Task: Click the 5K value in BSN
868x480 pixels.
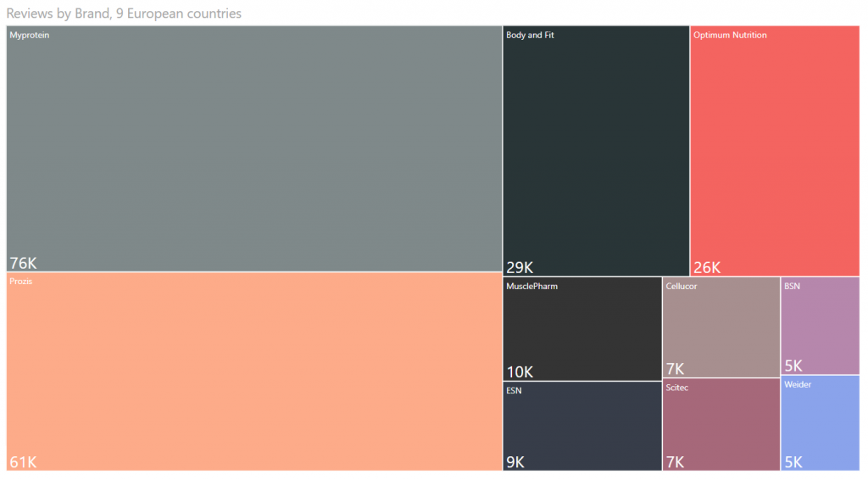Action: tap(793, 366)
